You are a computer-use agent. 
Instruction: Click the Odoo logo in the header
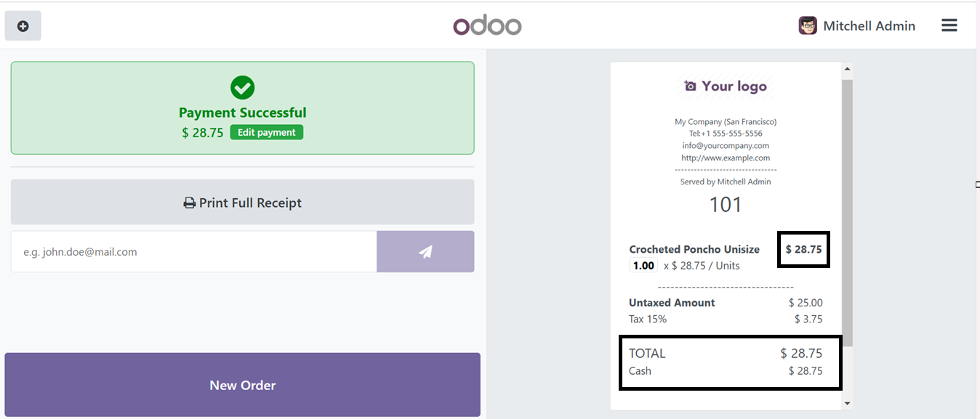487,26
